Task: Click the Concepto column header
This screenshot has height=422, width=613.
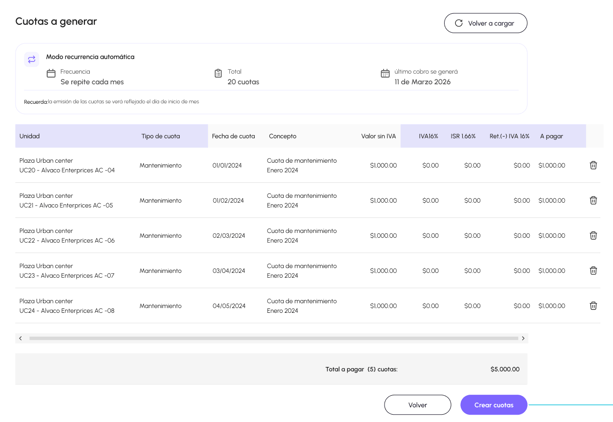Action: pyautogui.click(x=282, y=136)
